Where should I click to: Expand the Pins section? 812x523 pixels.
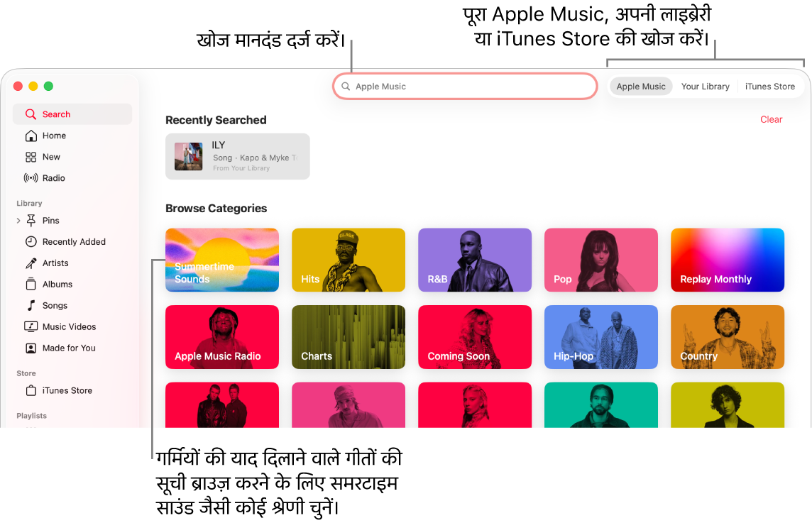(19, 220)
